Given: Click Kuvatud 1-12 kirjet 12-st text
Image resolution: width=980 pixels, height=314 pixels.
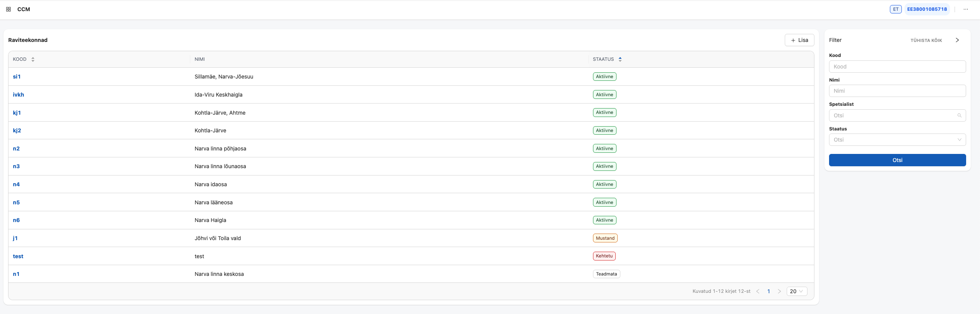Looking at the screenshot, I should pyautogui.click(x=721, y=291).
